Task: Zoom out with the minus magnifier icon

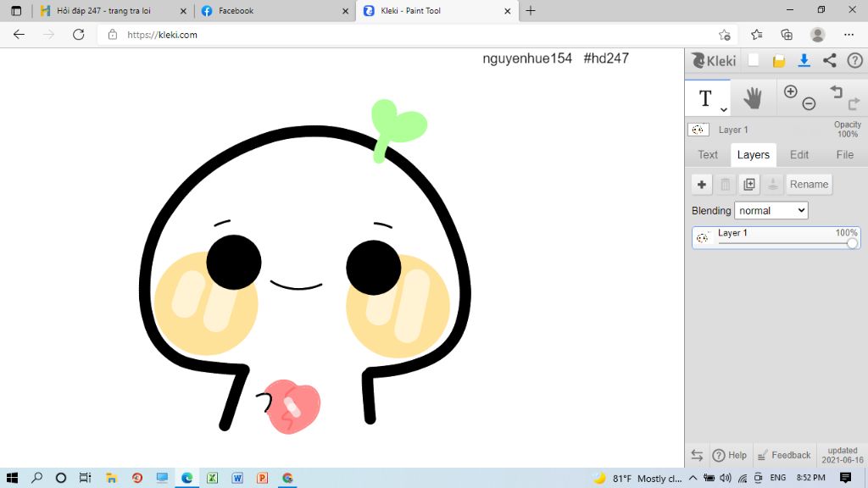Action: (809, 103)
